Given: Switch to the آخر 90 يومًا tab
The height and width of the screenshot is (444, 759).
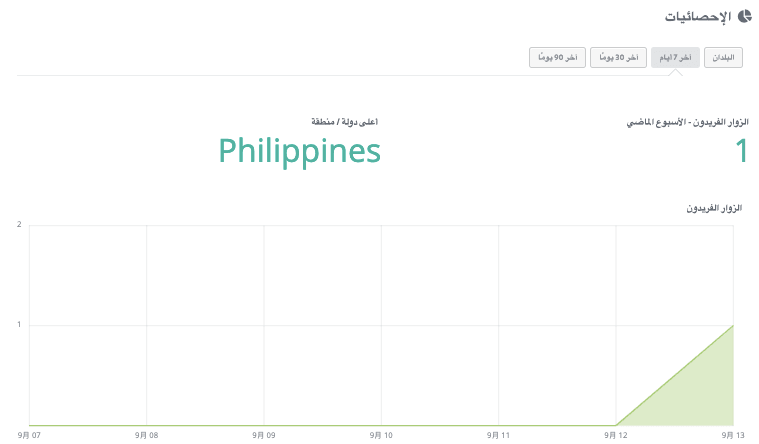Looking at the screenshot, I should tap(557, 58).
